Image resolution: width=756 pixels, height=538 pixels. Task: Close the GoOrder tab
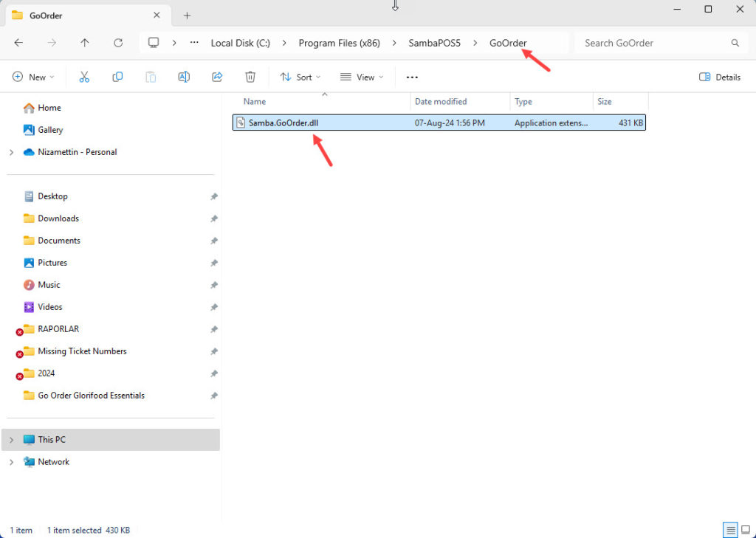(157, 15)
